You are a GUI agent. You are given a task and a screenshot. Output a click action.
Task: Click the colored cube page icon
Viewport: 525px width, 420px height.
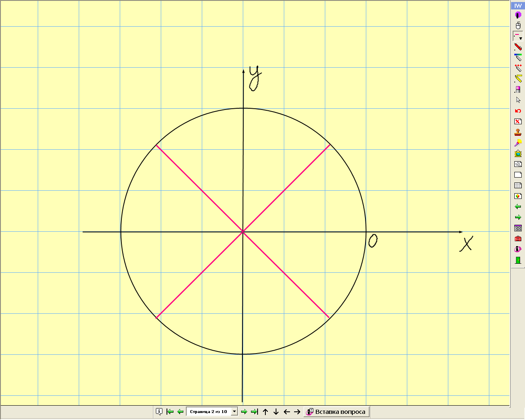tap(518, 196)
